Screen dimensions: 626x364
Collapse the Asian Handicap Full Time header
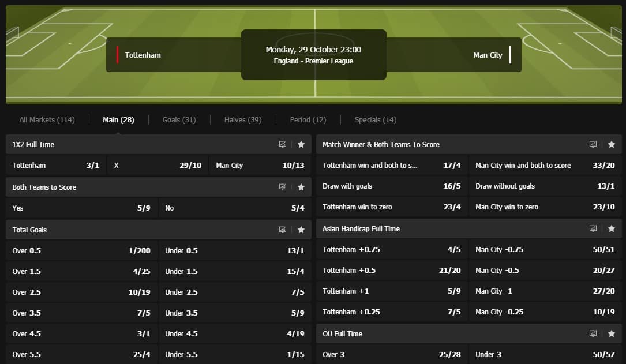coord(450,228)
